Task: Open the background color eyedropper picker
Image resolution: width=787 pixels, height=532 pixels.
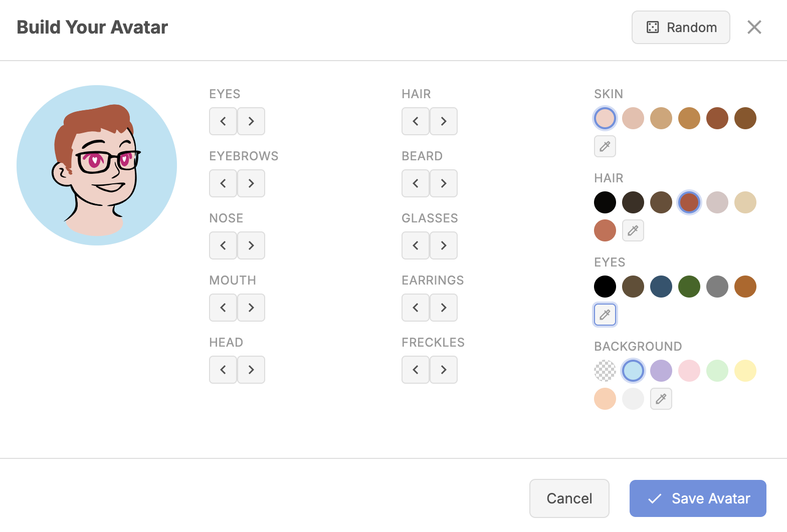Action: 661,399
